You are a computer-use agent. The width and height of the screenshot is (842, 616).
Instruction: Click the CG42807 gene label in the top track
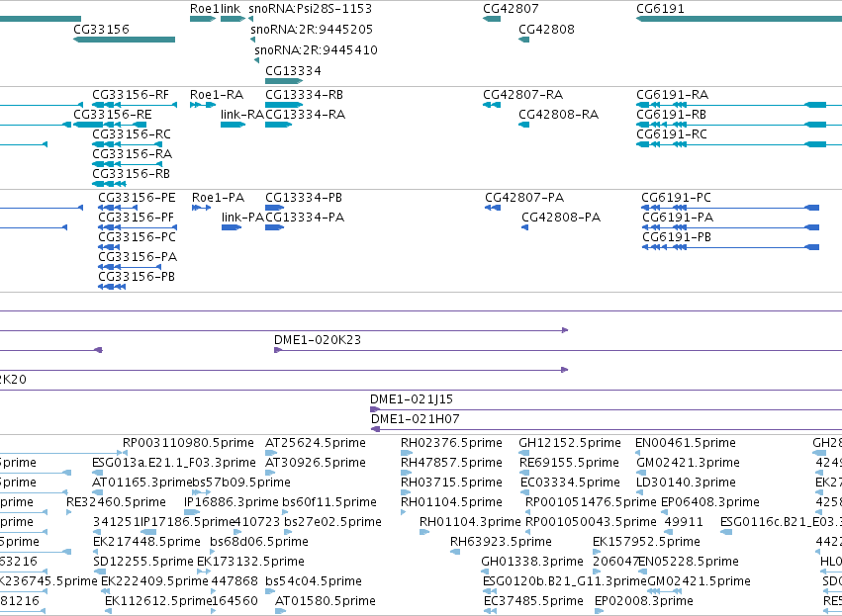tap(511, 9)
